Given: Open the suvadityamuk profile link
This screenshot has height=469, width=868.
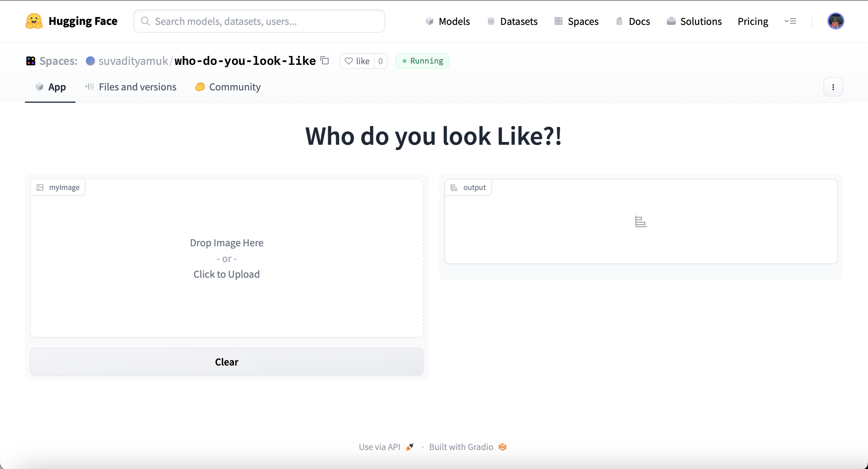Looking at the screenshot, I should click(133, 61).
